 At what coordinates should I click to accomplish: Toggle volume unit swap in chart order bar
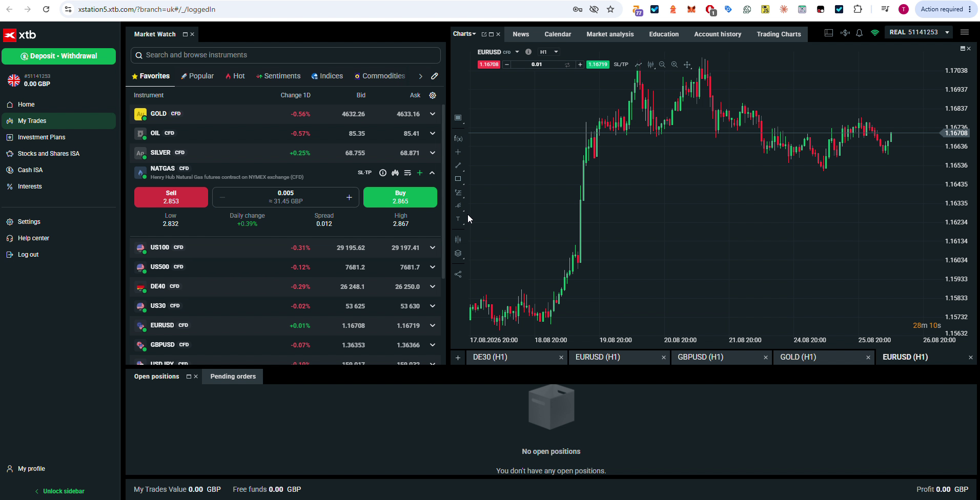click(567, 65)
